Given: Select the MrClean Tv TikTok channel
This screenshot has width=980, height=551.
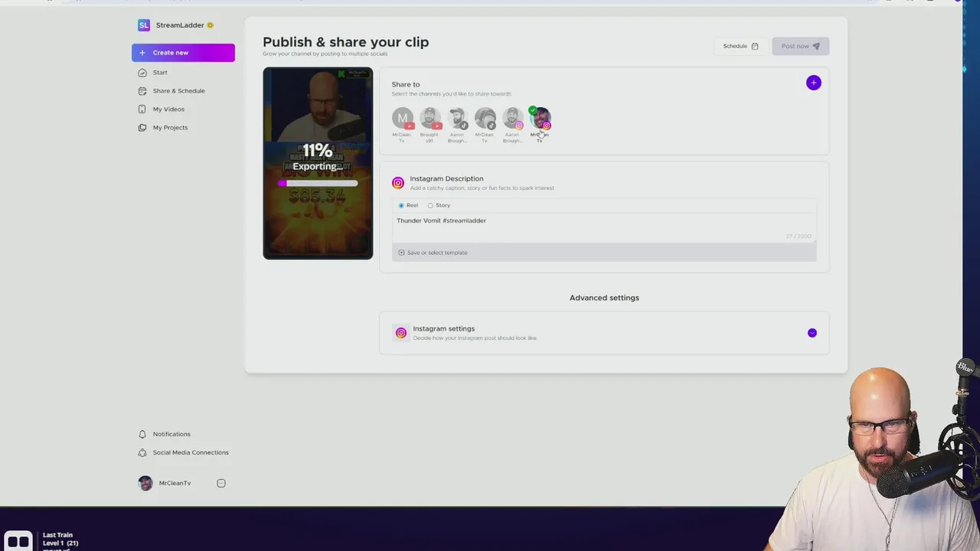Looking at the screenshot, I should tap(485, 119).
